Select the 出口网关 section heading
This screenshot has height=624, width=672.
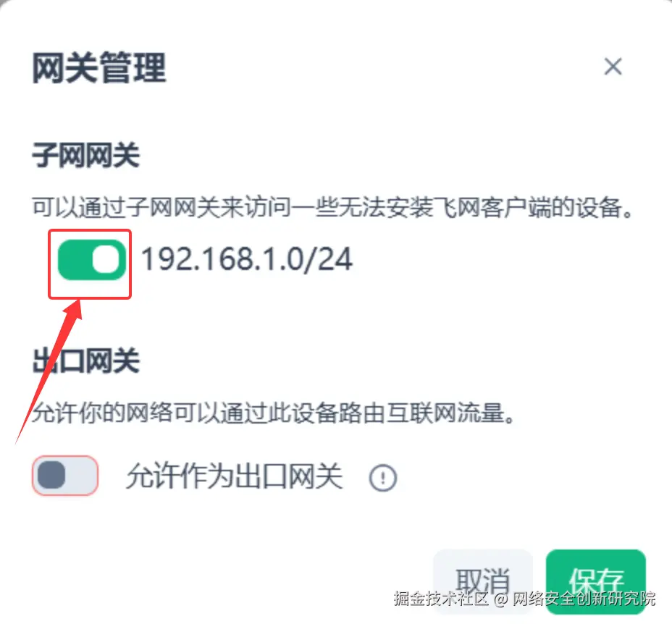coord(85,361)
